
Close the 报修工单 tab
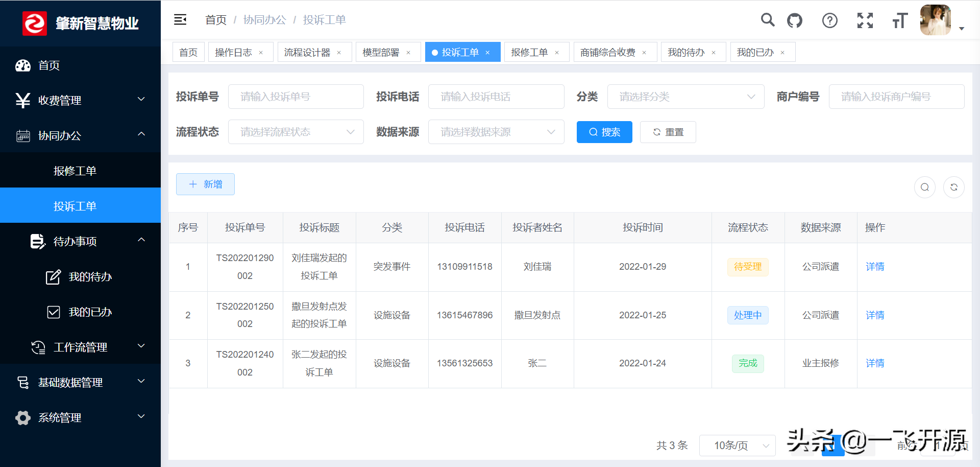point(557,53)
